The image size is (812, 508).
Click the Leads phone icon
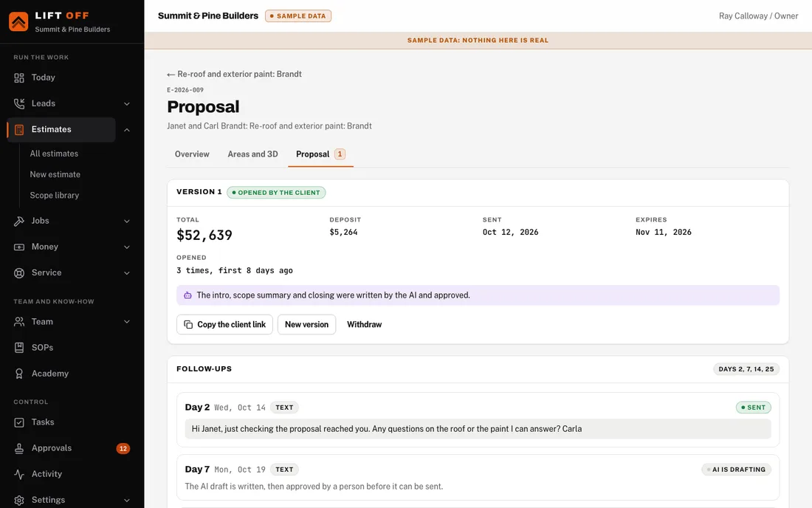[19, 103]
